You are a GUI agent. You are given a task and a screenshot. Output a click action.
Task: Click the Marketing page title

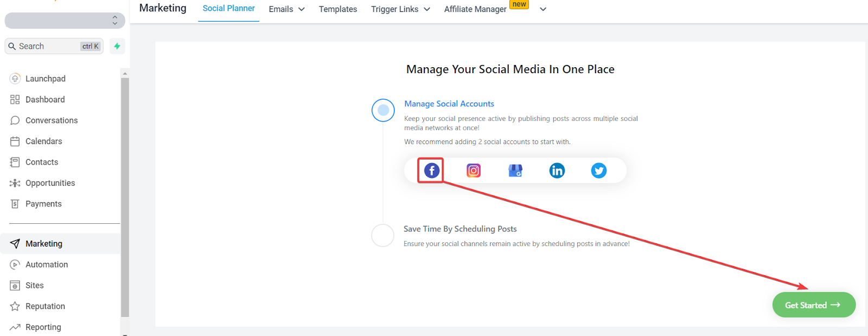coord(163,8)
